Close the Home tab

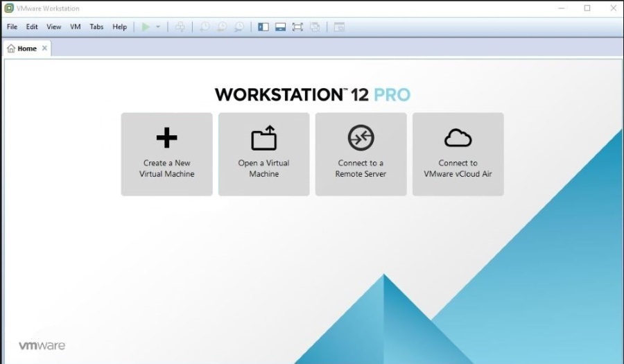pyautogui.click(x=44, y=48)
